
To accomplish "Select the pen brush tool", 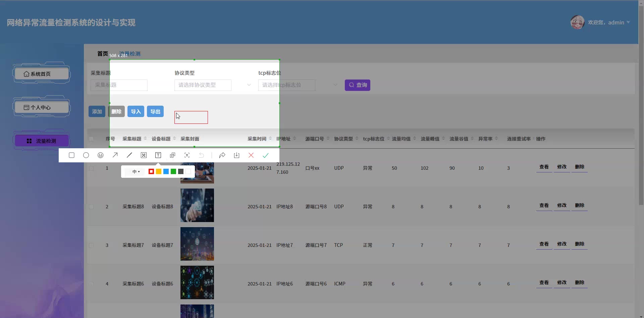I will click(x=129, y=155).
